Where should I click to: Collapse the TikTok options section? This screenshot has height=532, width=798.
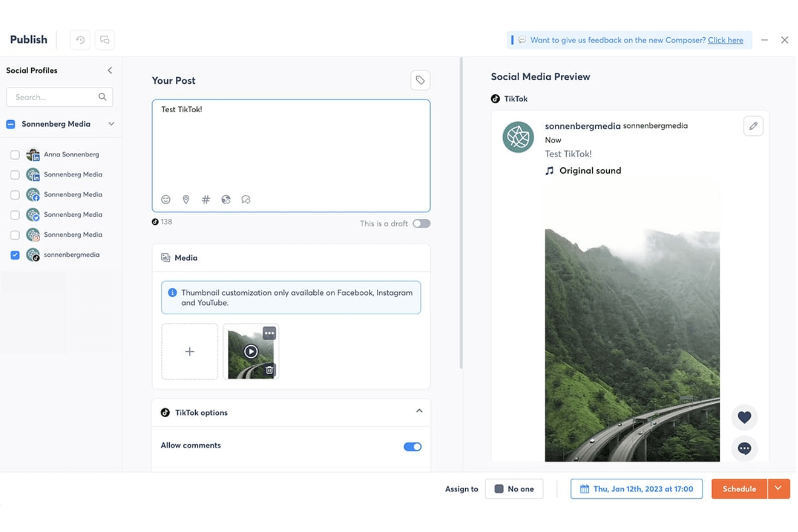pyautogui.click(x=419, y=411)
